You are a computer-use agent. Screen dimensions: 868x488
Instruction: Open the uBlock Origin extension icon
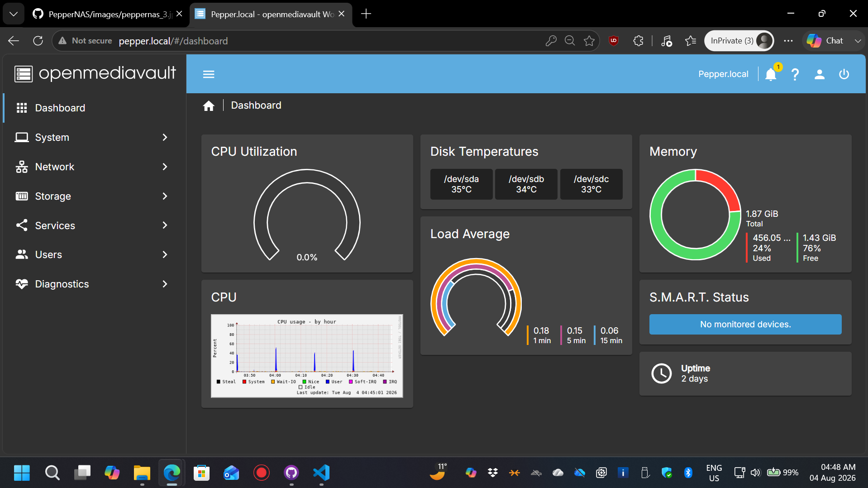[614, 41]
